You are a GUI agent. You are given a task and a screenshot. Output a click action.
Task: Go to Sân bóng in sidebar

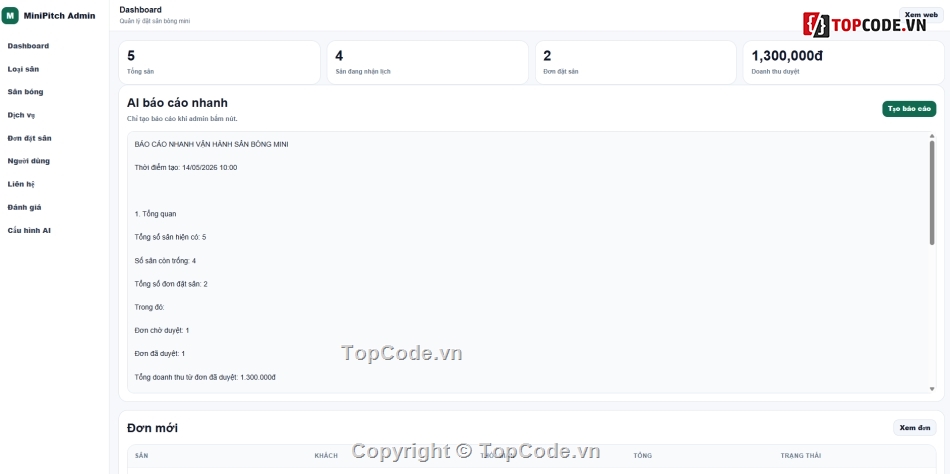coord(25,92)
